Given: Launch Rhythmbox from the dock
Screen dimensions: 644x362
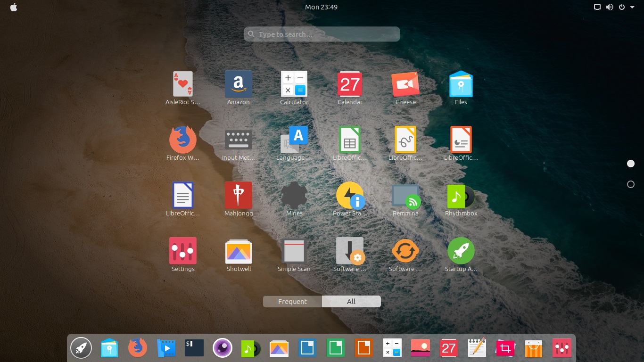Looking at the screenshot, I should coord(251,348).
